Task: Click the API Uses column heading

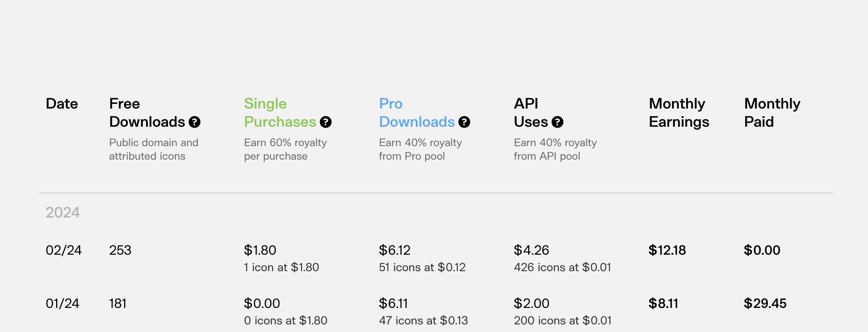Action: pyautogui.click(x=531, y=113)
